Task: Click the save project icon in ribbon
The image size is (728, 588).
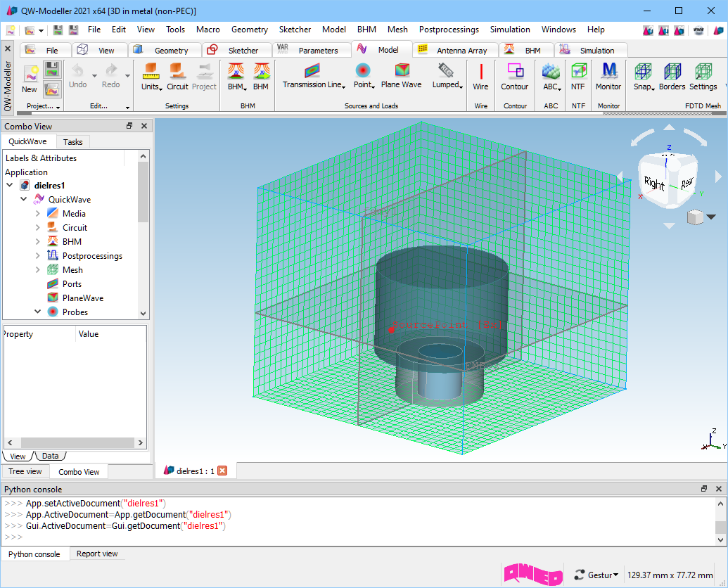Action: [x=52, y=70]
